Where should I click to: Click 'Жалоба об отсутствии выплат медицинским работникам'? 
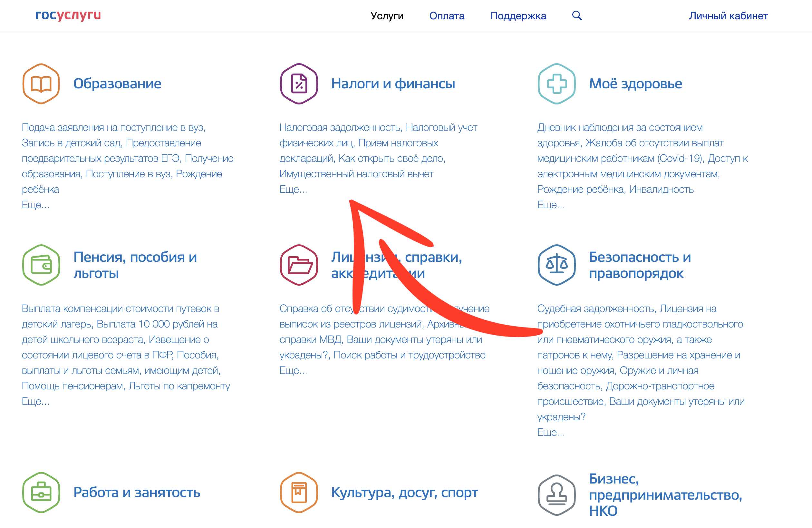click(x=631, y=151)
